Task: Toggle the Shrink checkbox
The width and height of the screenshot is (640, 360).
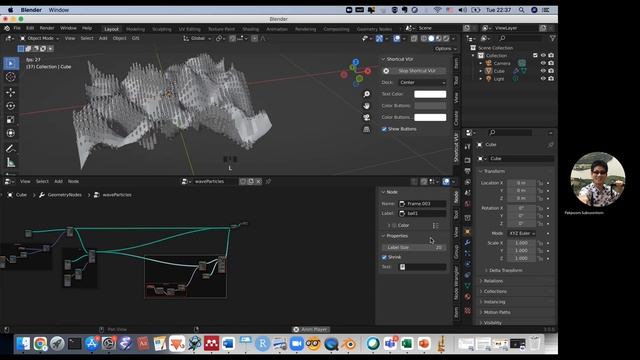Action: pyautogui.click(x=384, y=257)
